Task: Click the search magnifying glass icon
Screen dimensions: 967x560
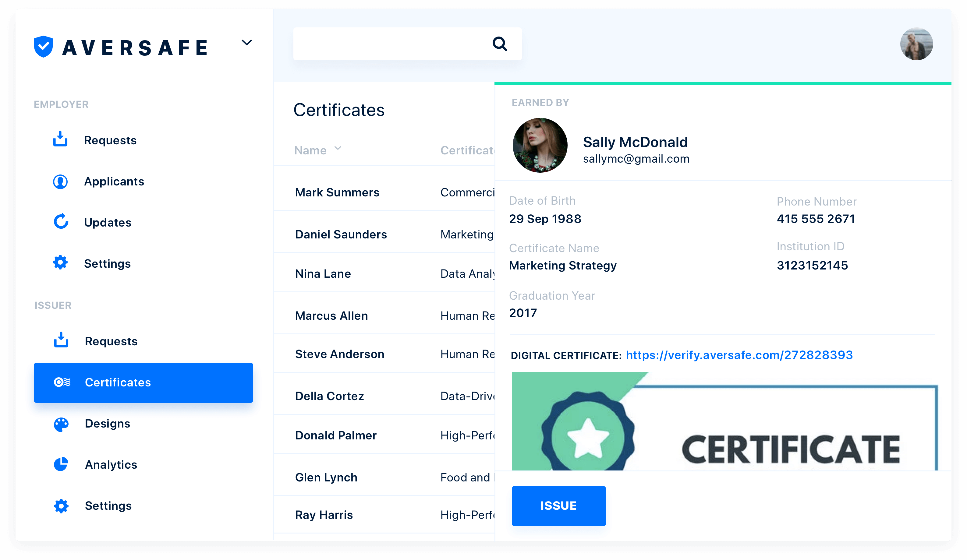Action: 500,44
